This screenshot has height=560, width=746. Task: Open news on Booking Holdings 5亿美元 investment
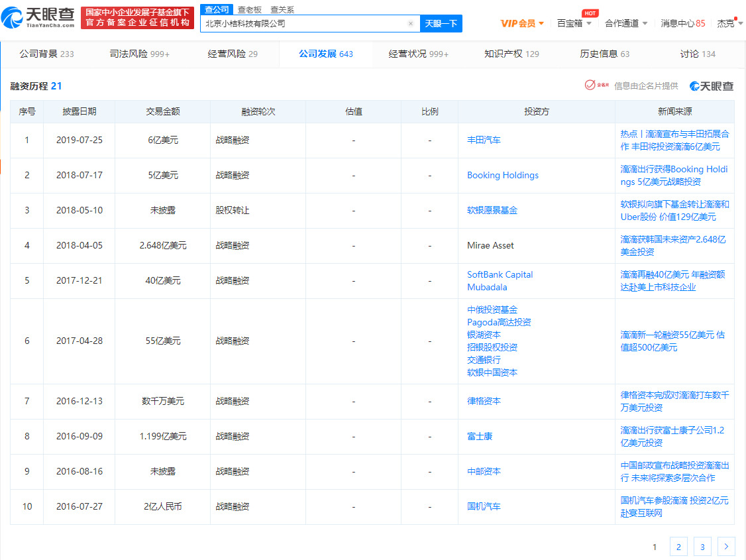674,176
